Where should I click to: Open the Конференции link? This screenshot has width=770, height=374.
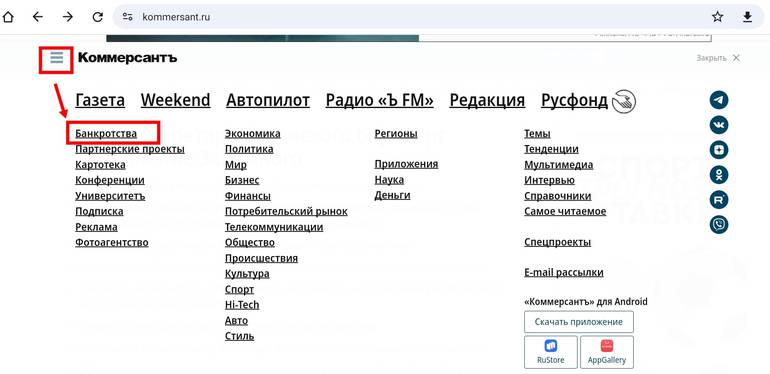coord(110,181)
